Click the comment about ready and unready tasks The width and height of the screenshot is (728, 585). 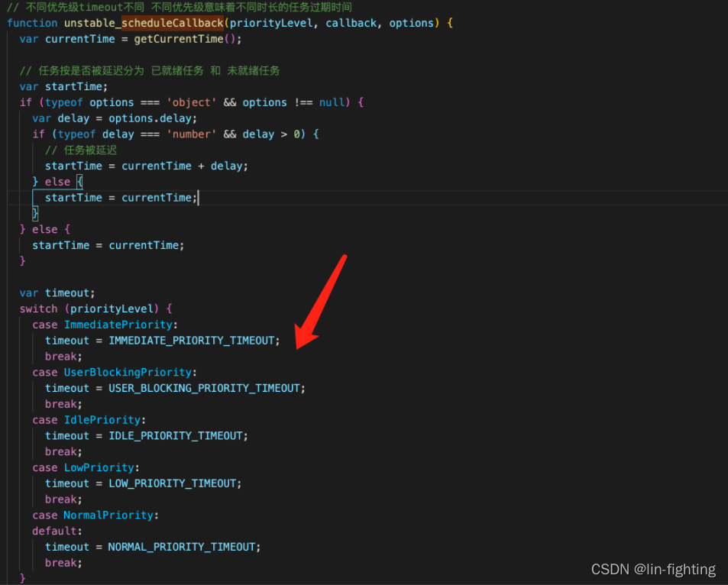tap(150, 70)
